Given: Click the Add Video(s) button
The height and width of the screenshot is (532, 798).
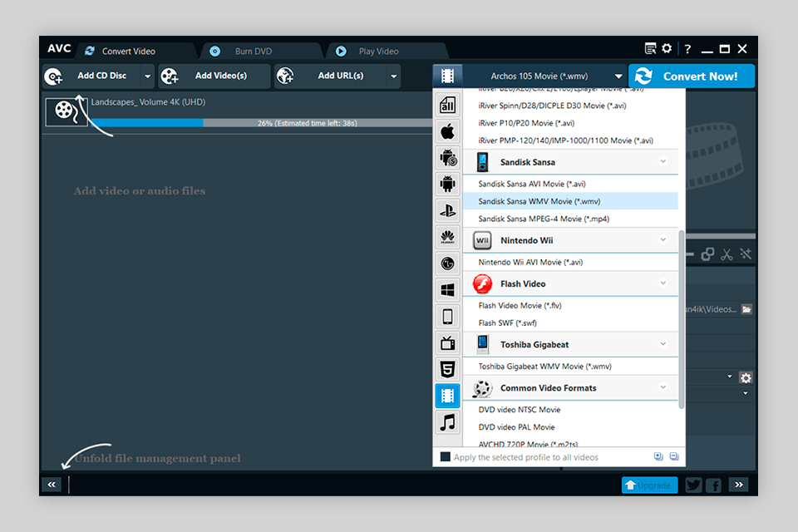Looking at the screenshot, I should pyautogui.click(x=214, y=76).
